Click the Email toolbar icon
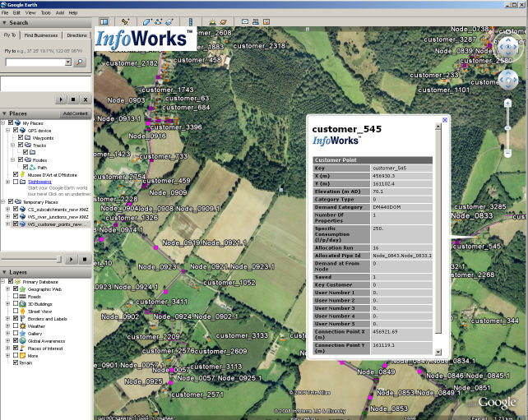Image resolution: width=528 pixels, height=420 pixels. pyautogui.click(x=245, y=22)
